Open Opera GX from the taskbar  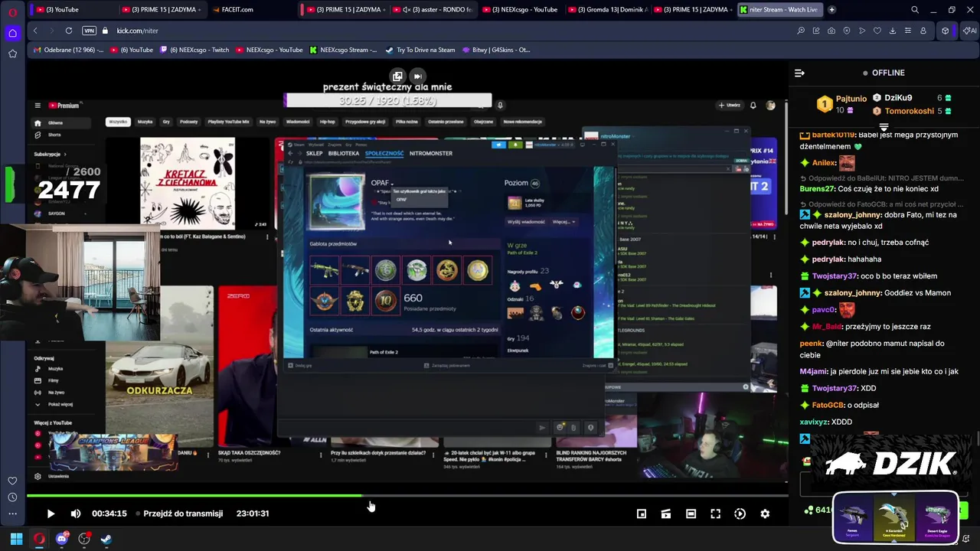(x=39, y=539)
